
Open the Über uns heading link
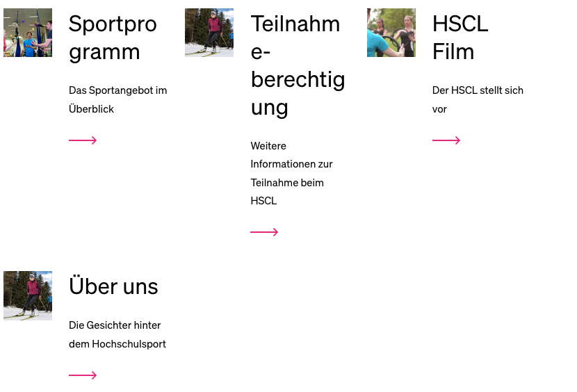pyautogui.click(x=113, y=286)
